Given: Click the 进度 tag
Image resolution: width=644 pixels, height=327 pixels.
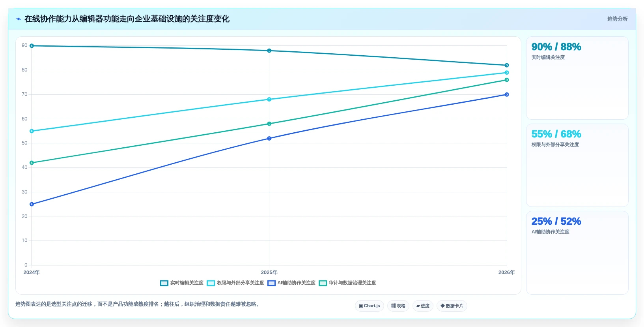Looking at the screenshot, I should 423,306.
